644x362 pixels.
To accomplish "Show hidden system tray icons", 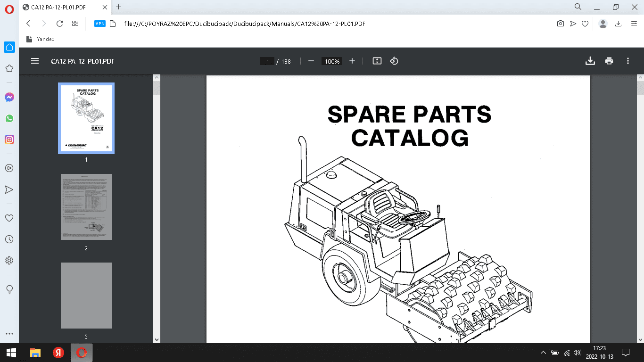I will [543, 352].
